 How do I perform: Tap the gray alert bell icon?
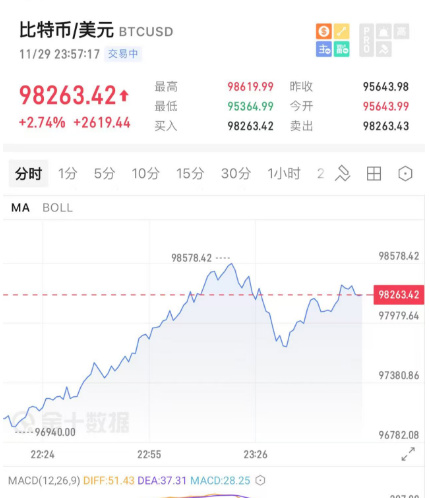(x=384, y=32)
